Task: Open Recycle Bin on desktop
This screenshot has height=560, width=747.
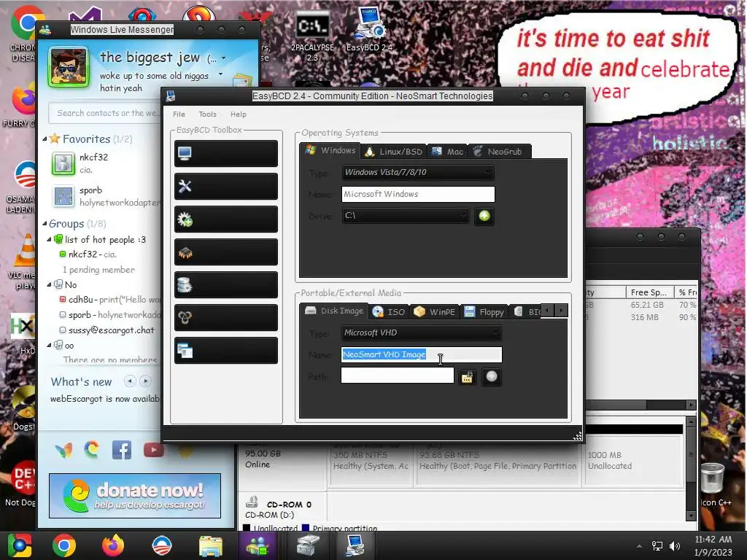Action: pyautogui.click(x=712, y=478)
